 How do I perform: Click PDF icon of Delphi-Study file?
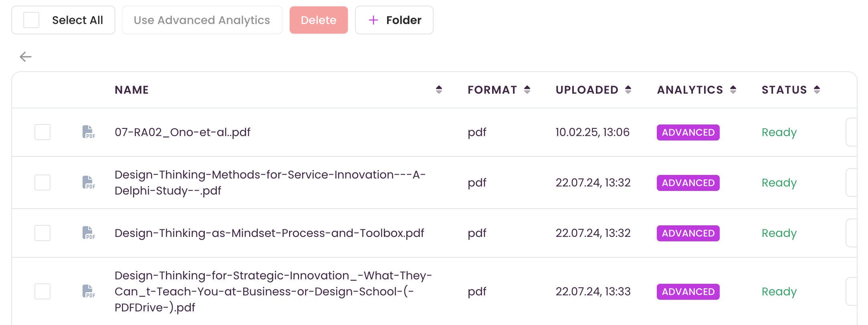[x=89, y=183]
